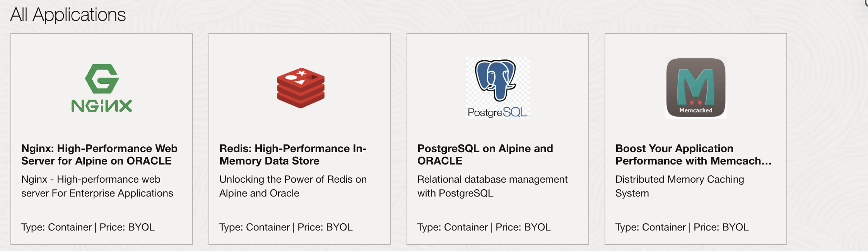Open the PostgreSQL on Alpine and ORACLE title
The width and height of the screenshot is (868, 251).
(485, 154)
